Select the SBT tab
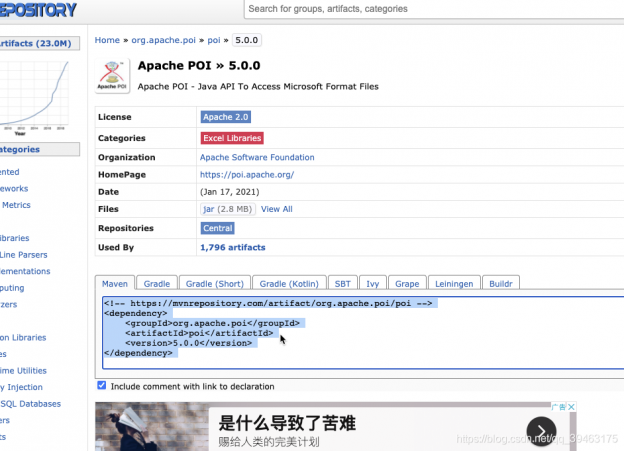Screen dimensions: 624x451 343,283
